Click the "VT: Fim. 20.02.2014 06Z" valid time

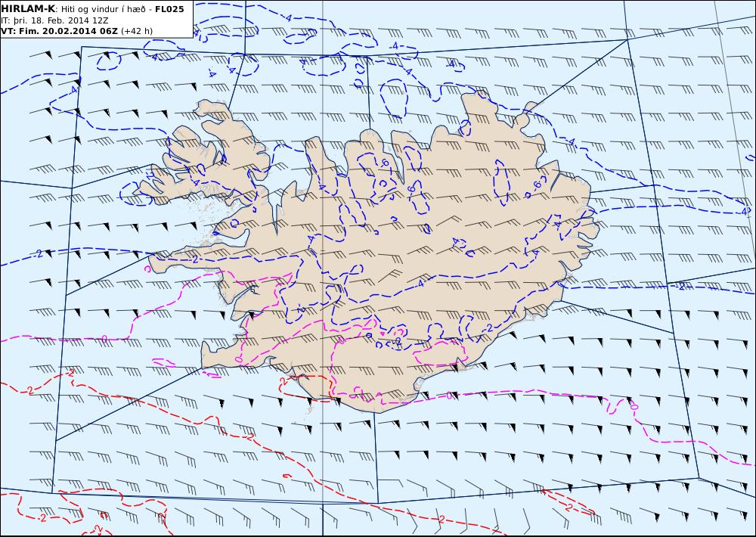pyautogui.click(x=59, y=31)
